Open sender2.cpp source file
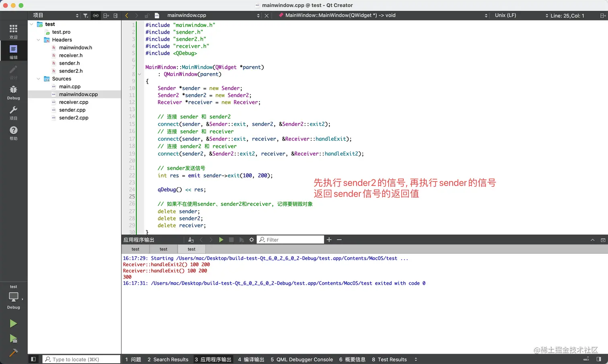 coord(74,118)
